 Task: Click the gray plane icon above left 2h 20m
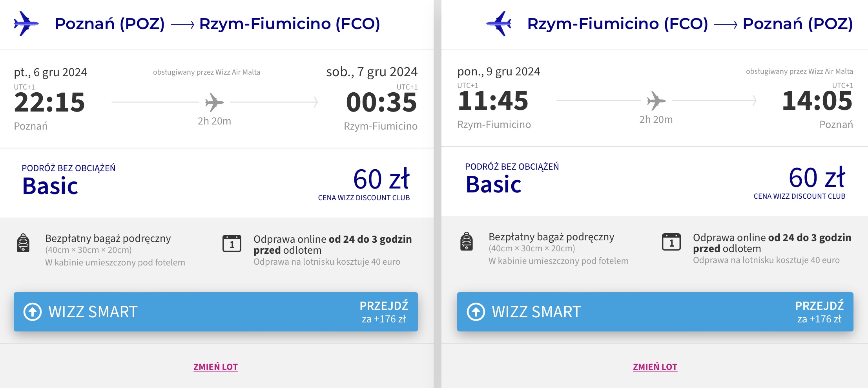click(214, 102)
